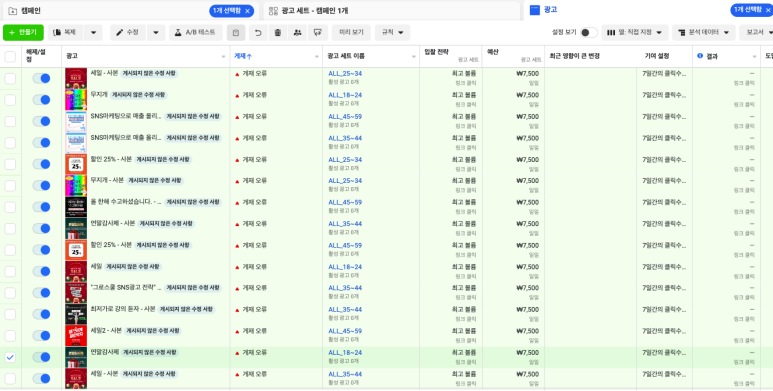The height and width of the screenshot is (391, 773).
Task: Click the 복제 duplicate button
Action: pos(66,33)
